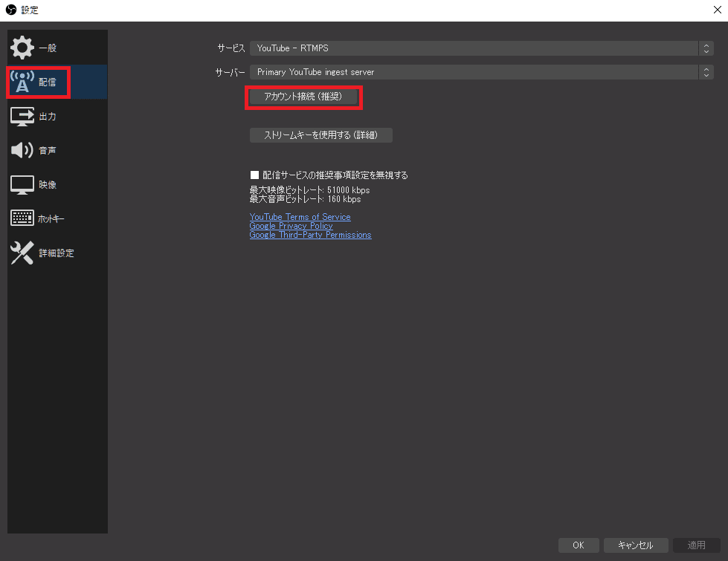Screen dimensions: 728x561
Task: Click the キャンセル button
Action: pos(636,545)
